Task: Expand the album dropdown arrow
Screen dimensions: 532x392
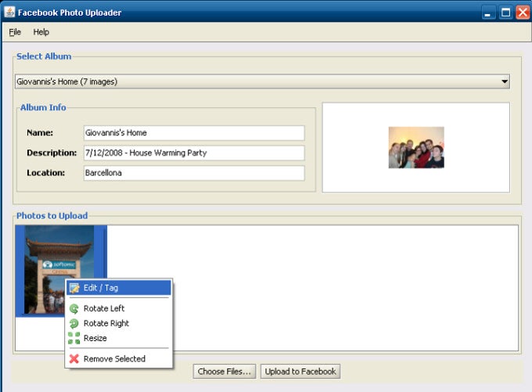Action: (x=505, y=81)
